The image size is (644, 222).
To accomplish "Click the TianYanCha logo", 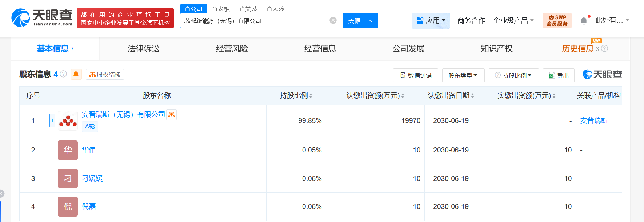I will [x=42, y=18].
